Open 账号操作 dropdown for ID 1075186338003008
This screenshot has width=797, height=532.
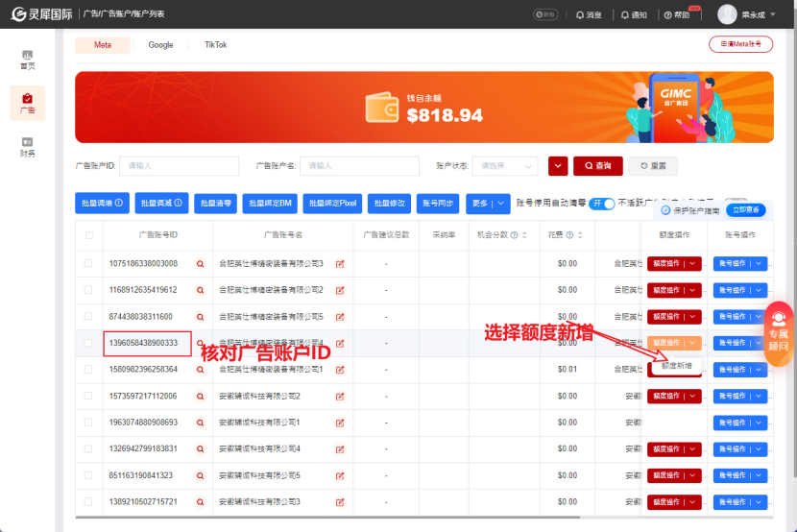point(740,264)
